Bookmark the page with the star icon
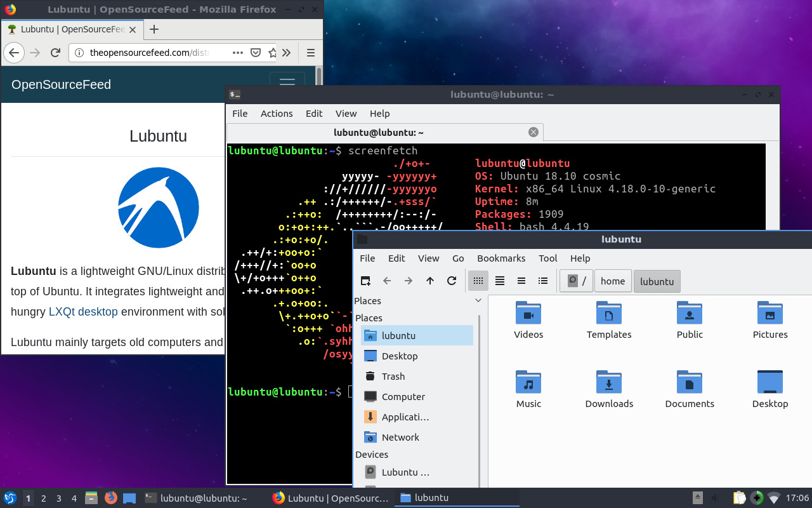 pos(272,53)
